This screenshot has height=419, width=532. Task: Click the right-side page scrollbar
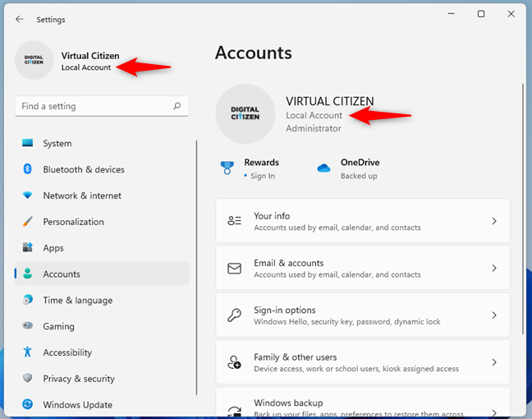pyautogui.click(x=522, y=209)
